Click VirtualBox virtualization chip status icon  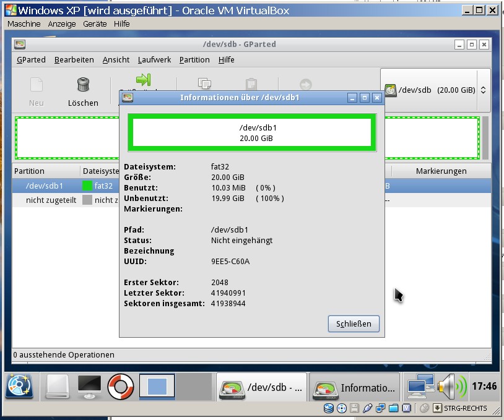pos(407,408)
